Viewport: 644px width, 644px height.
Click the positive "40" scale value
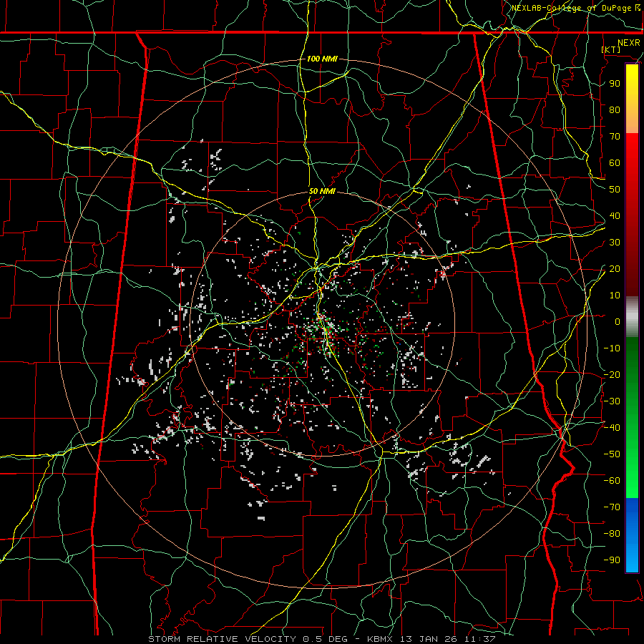pyautogui.click(x=615, y=215)
